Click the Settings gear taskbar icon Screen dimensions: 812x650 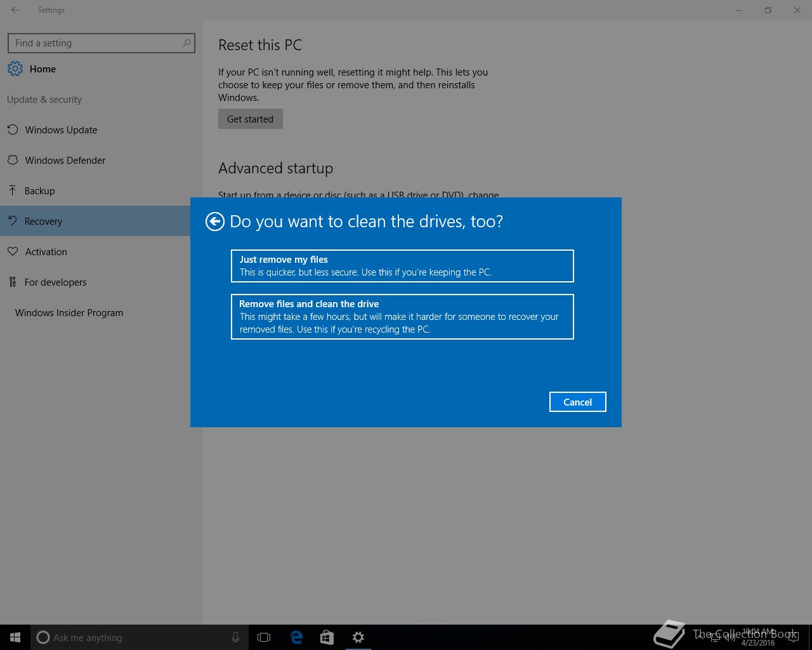(358, 637)
